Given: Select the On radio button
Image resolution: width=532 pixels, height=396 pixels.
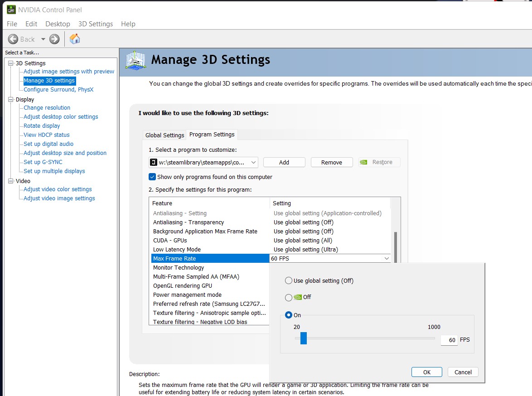Looking at the screenshot, I should (x=289, y=315).
